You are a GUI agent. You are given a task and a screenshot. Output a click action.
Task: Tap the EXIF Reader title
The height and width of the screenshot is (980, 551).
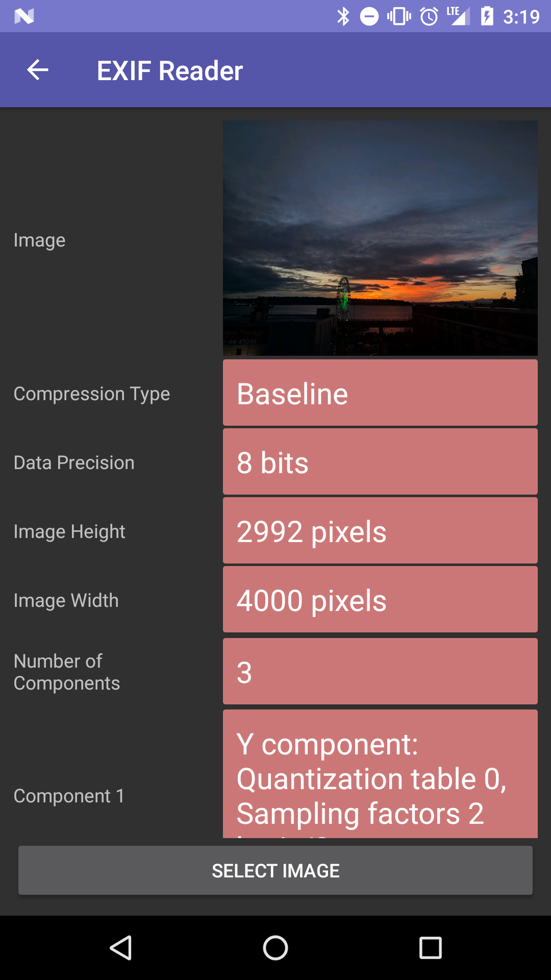[170, 70]
